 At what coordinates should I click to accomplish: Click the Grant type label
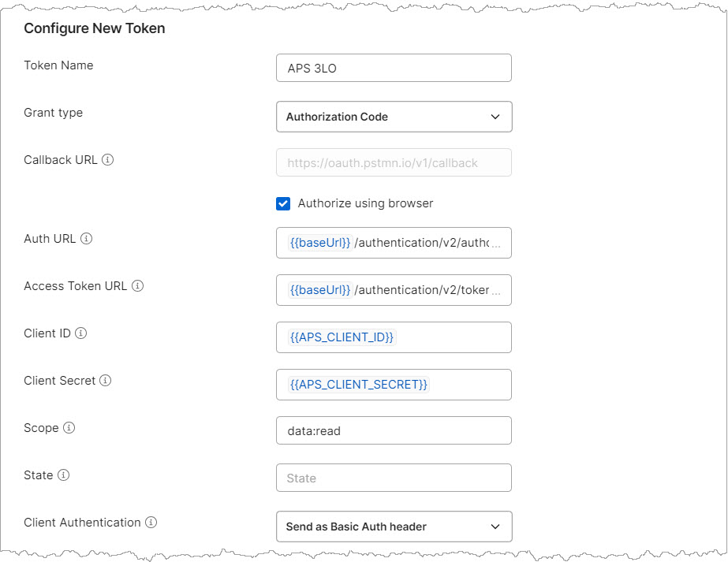click(x=54, y=113)
